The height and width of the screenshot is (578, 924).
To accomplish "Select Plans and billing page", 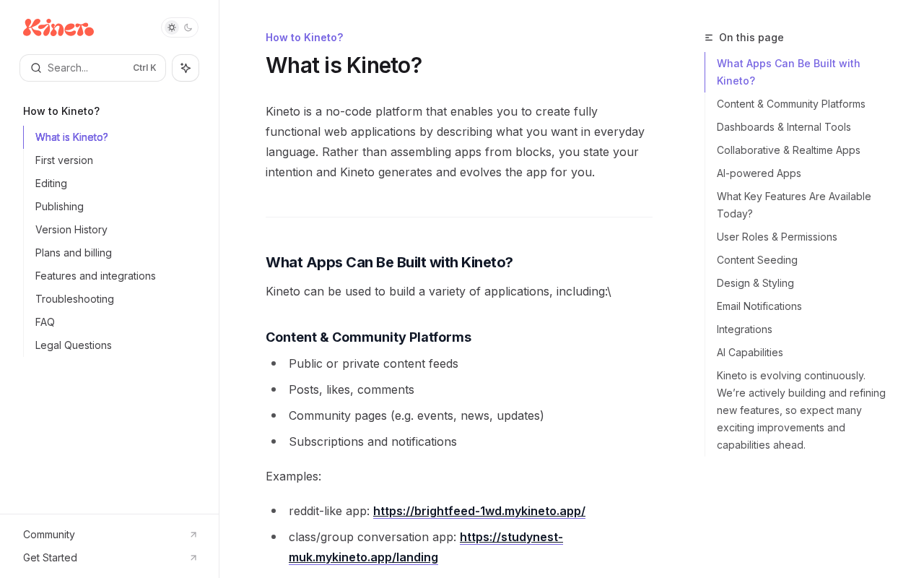I will pos(74,253).
